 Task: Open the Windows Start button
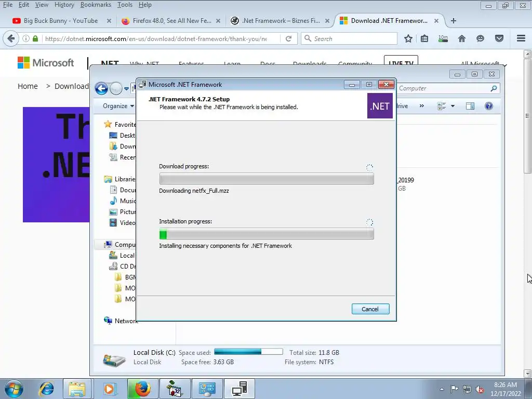[14, 389]
